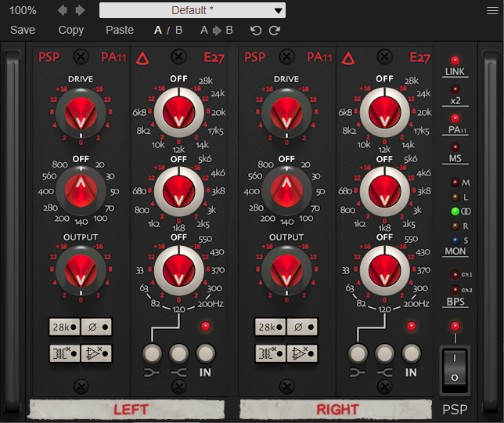Select stereo monitor mode LED

point(455,211)
